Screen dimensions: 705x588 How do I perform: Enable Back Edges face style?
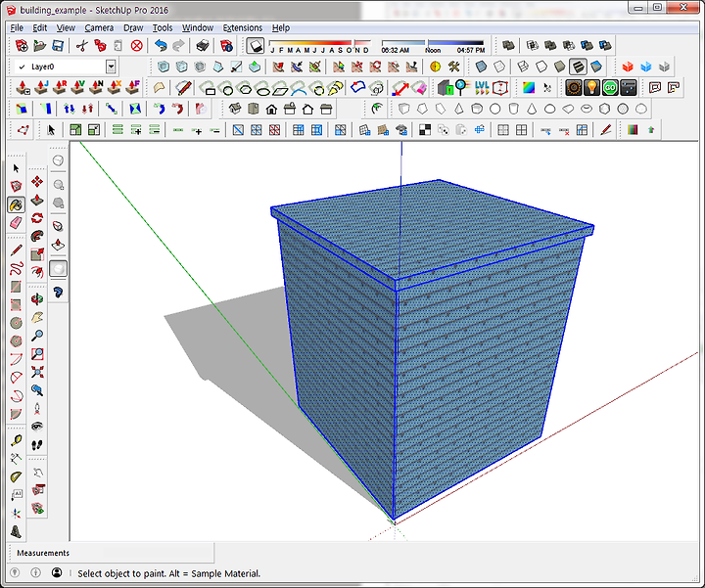499,67
